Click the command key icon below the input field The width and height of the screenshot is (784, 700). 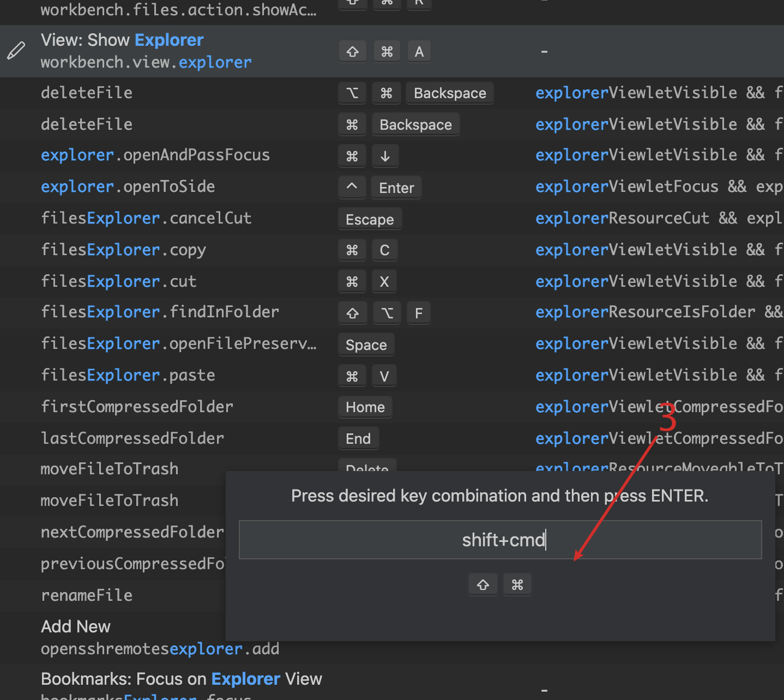coord(517,584)
